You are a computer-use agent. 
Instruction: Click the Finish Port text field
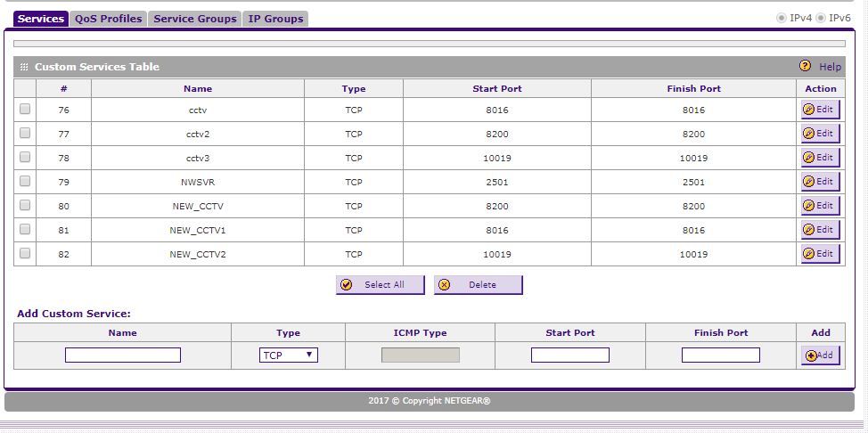click(720, 355)
